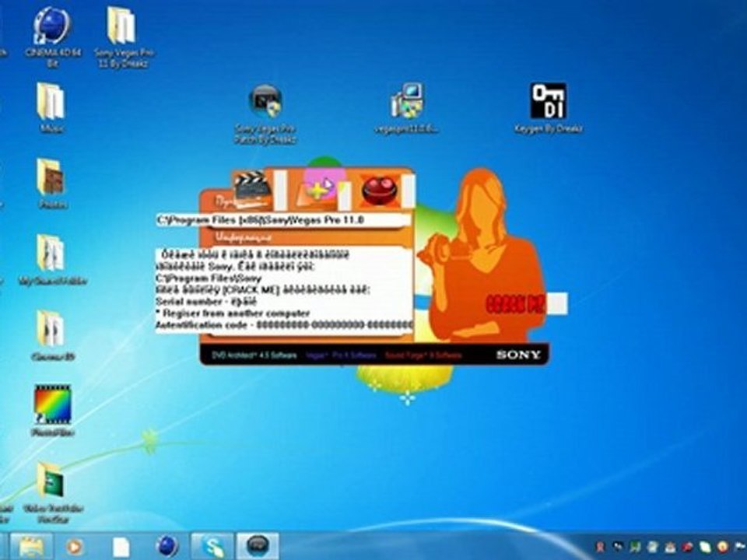Click the dark round patch app taskbar button
Viewport: 747px width, 560px height.
pos(258,547)
